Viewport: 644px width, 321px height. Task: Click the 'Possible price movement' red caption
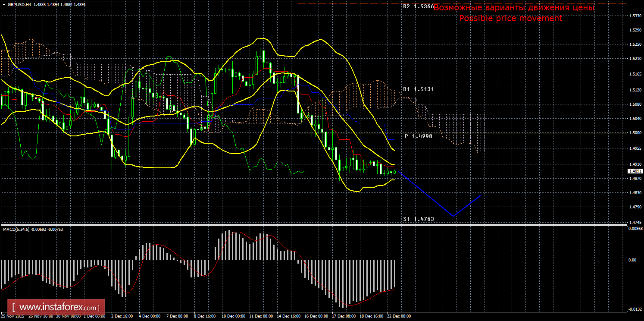coord(510,18)
